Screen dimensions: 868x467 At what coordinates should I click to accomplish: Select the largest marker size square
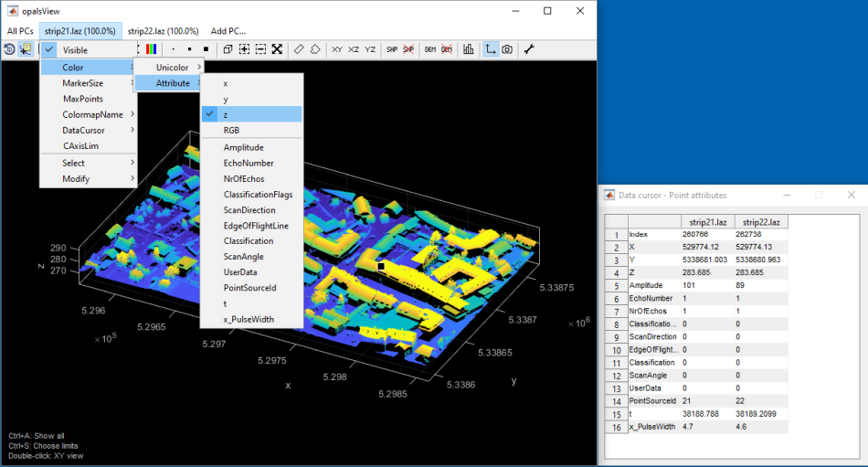point(206,49)
